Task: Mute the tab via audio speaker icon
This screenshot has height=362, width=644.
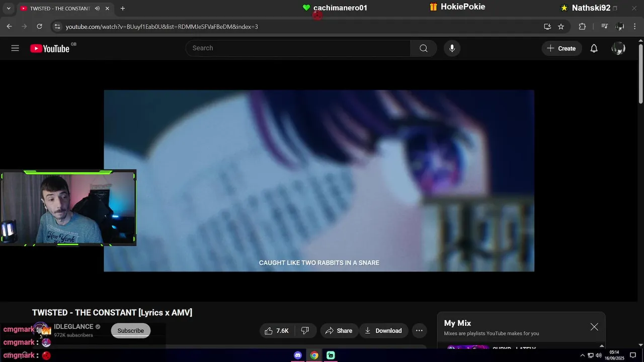Action: pyautogui.click(x=97, y=9)
